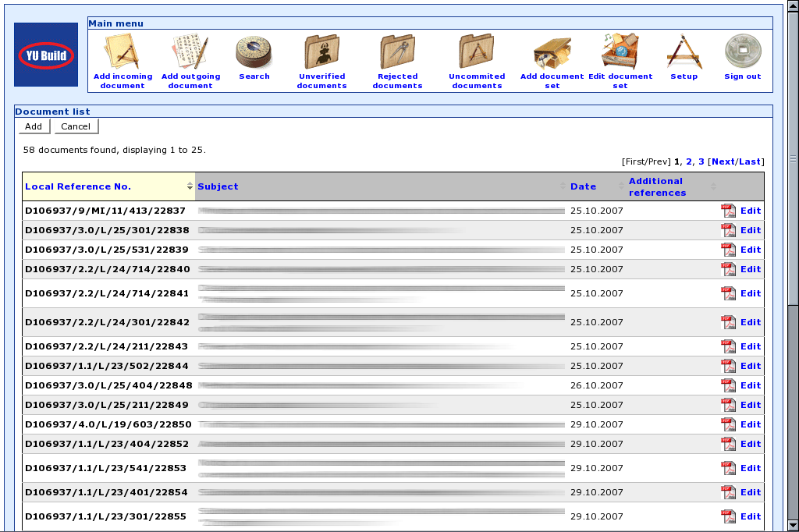This screenshot has height=532, width=799.
Task: Open the Search icon in main menu
Action: (254, 52)
